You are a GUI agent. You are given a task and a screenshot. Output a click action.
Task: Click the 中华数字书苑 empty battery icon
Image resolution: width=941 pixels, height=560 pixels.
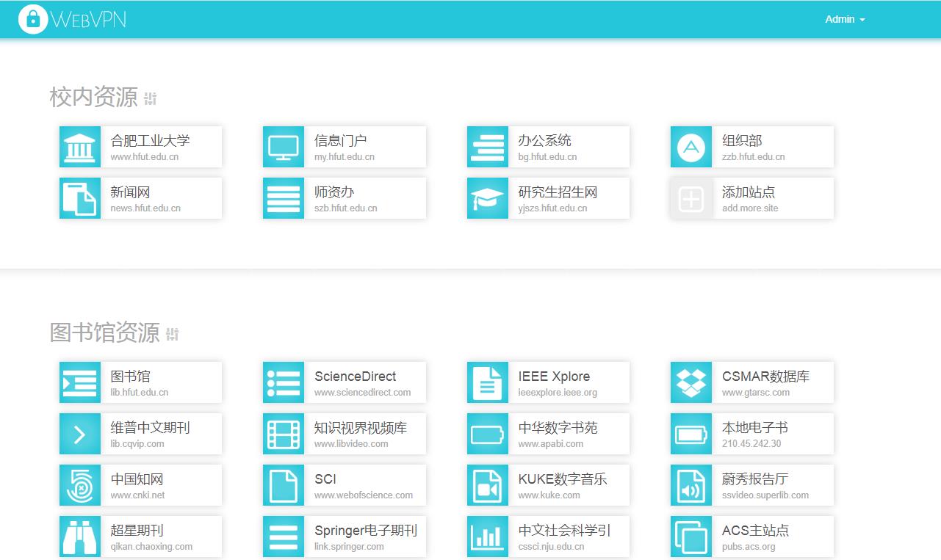(x=488, y=434)
